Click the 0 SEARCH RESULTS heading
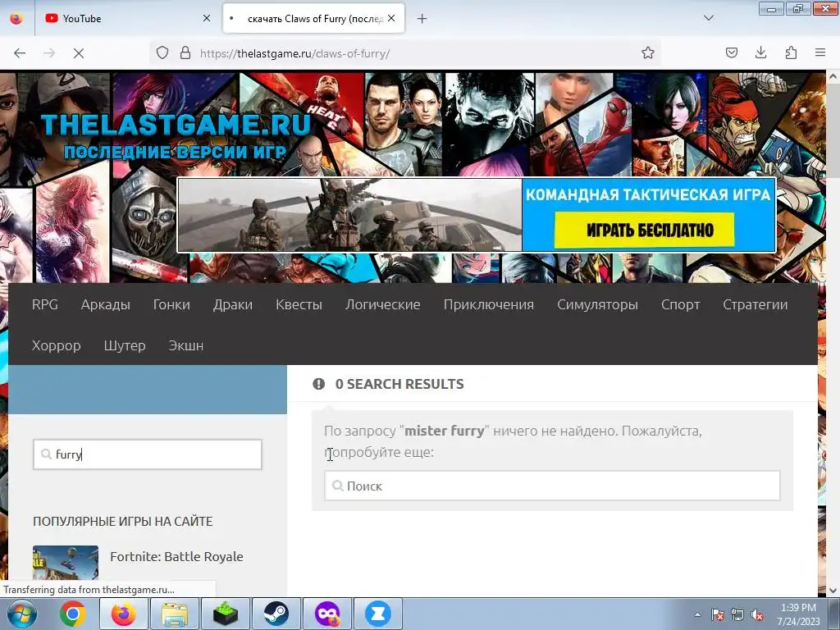 point(399,384)
